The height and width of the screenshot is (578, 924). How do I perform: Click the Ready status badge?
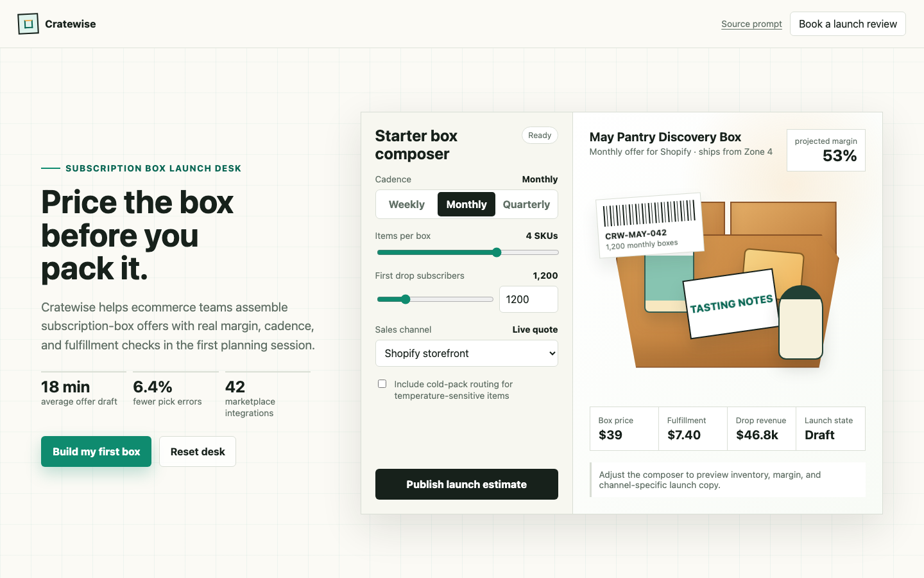540,136
